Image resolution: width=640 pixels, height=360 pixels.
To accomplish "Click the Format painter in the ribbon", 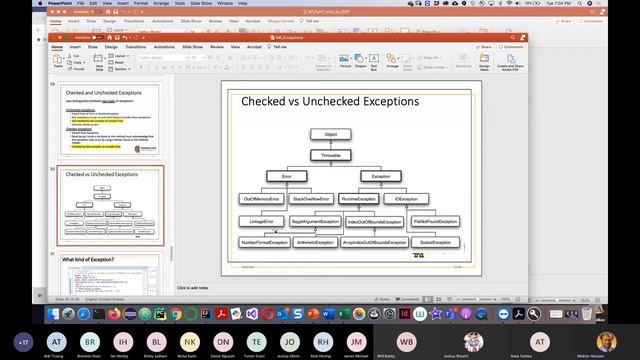I will pyautogui.click(x=76, y=69).
